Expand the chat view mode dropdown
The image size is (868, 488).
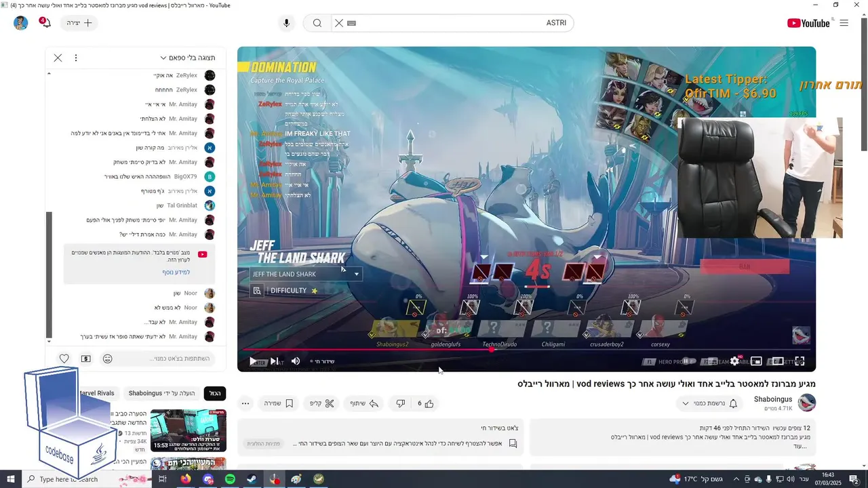click(x=188, y=58)
